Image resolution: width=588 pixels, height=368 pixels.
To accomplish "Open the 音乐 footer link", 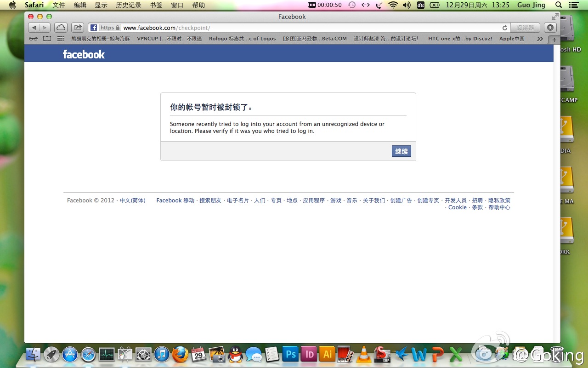I will click(352, 201).
